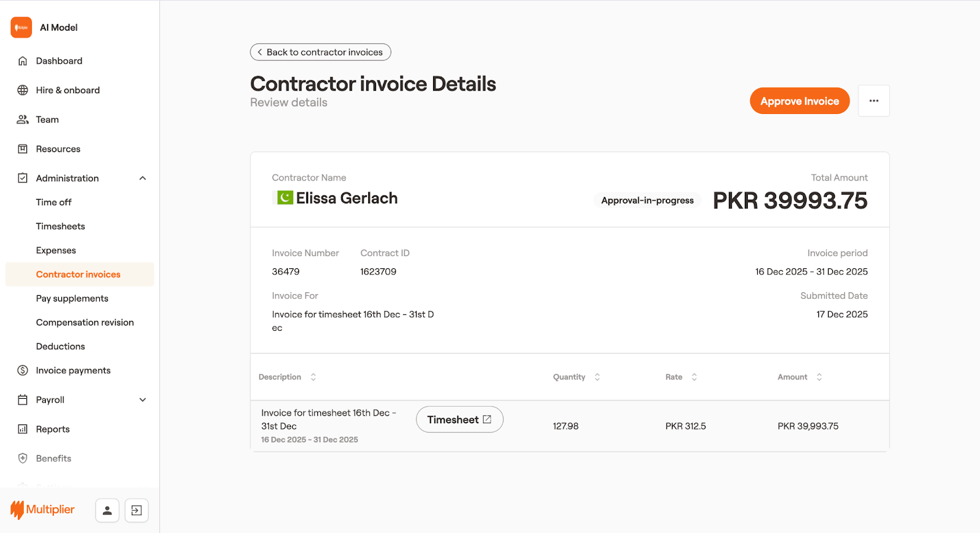Go back to contractor invoices
The image size is (980, 533).
click(x=320, y=52)
